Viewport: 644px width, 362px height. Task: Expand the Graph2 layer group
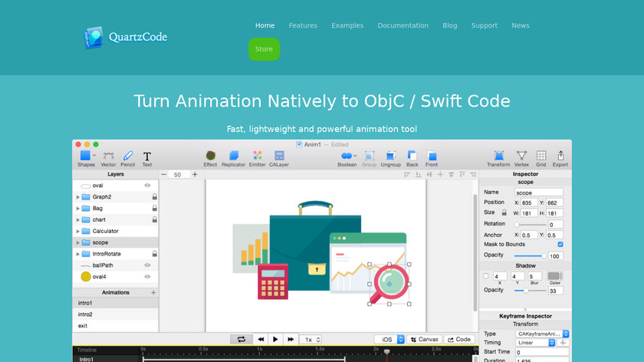pyautogui.click(x=78, y=197)
